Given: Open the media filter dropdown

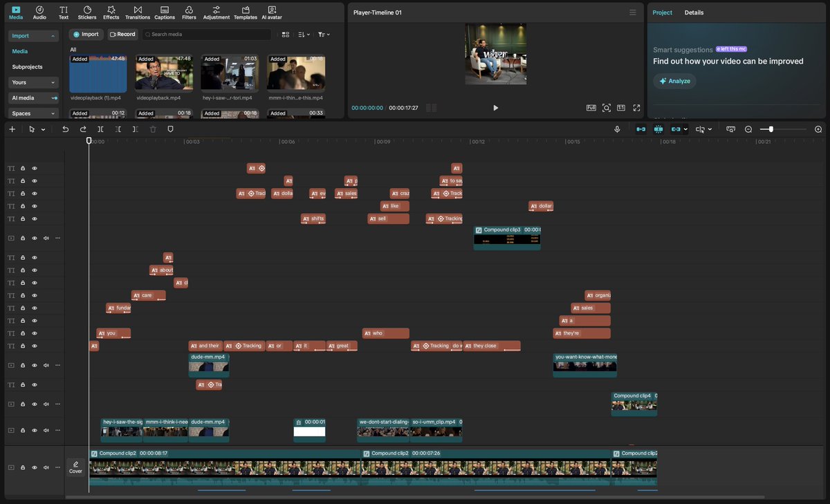Looking at the screenshot, I should (324, 34).
